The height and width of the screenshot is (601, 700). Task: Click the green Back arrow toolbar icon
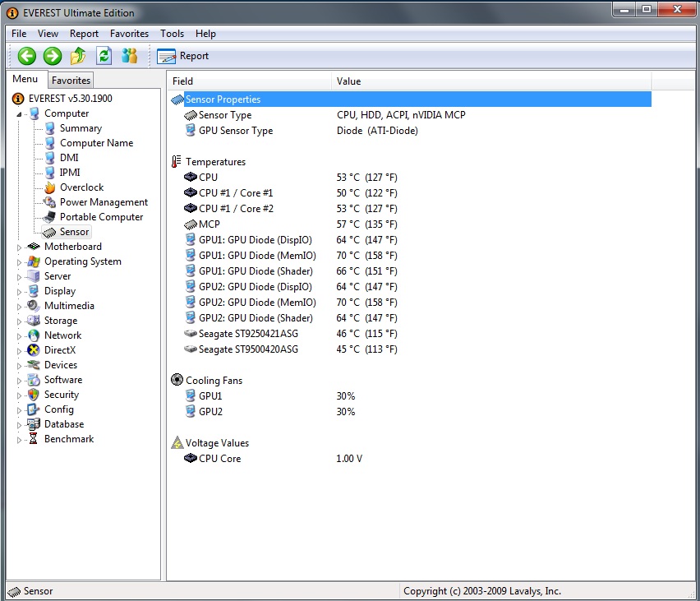point(27,56)
